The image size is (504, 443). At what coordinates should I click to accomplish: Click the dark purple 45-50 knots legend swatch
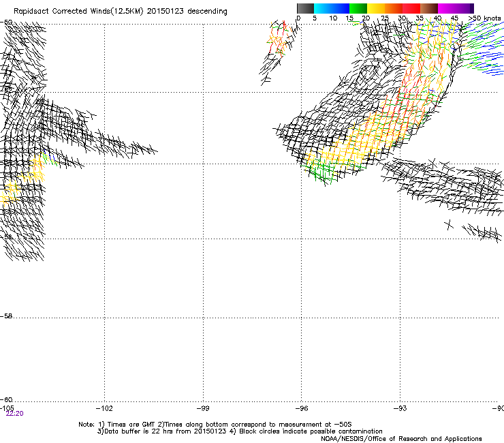click(464, 8)
